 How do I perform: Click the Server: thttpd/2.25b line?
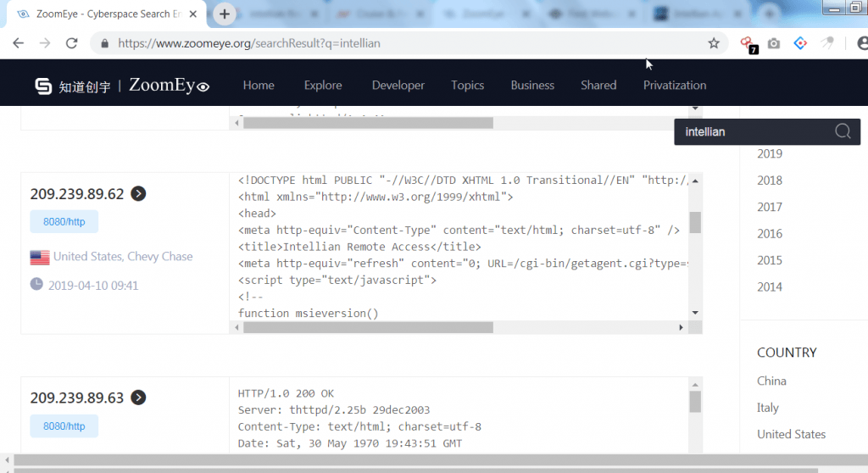click(x=334, y=410)
